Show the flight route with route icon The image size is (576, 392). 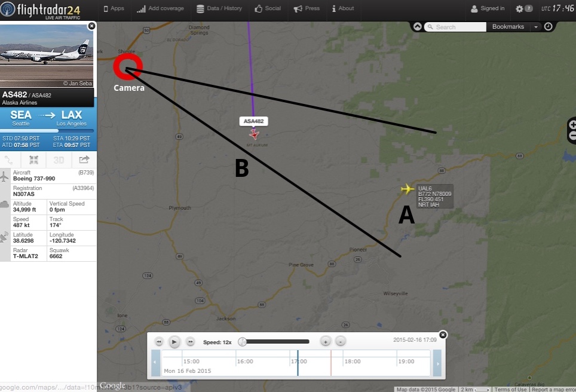(9, 160)
